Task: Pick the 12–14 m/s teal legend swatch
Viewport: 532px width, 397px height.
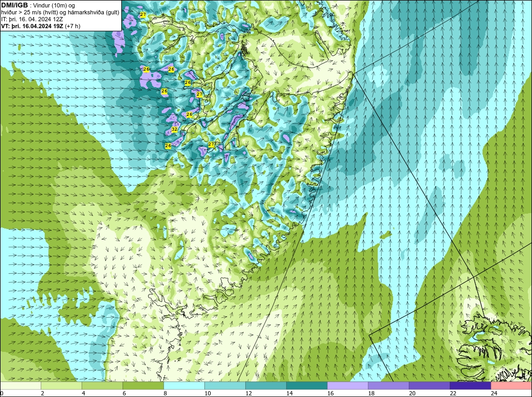Action: (266, 385)
